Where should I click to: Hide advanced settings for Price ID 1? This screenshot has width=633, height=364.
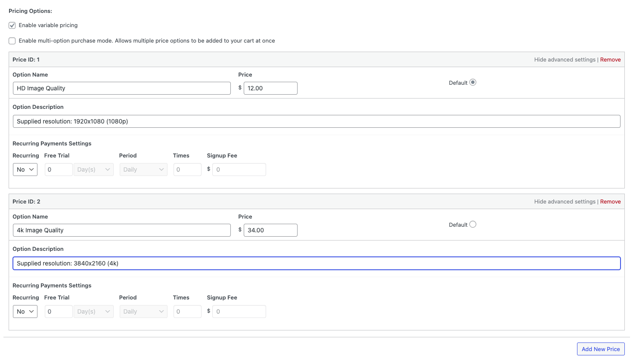[565, 60]
